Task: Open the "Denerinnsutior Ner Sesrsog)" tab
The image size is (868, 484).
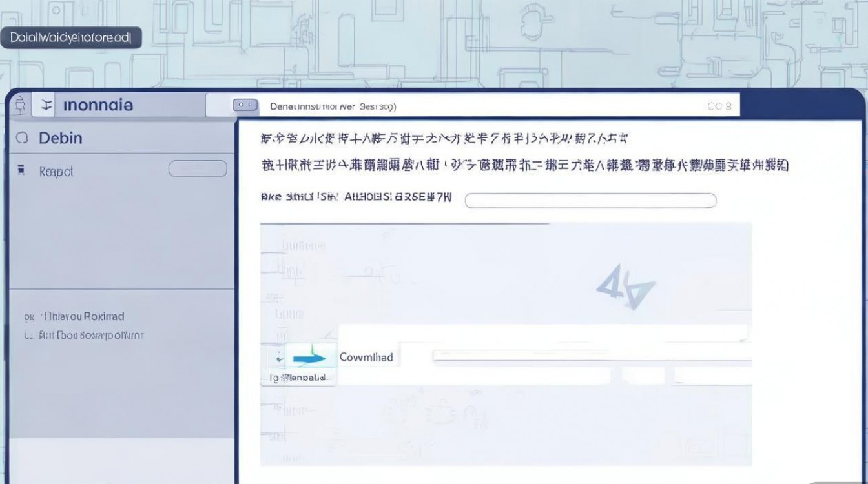Action: tap(333, 106)
